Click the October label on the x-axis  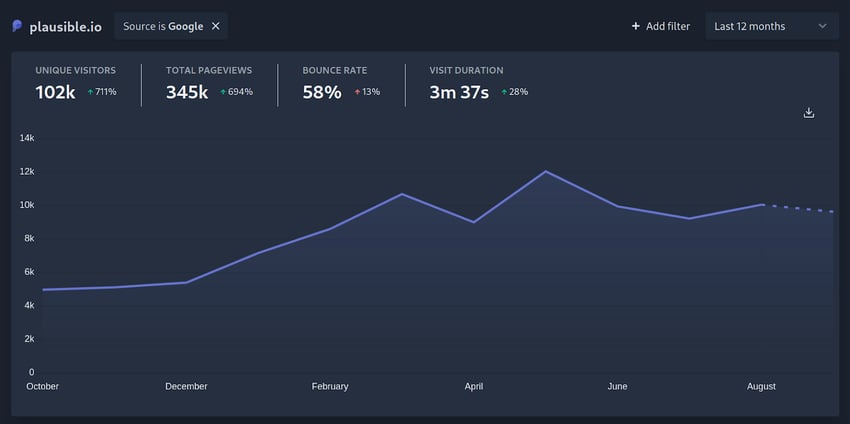point(43,386)
